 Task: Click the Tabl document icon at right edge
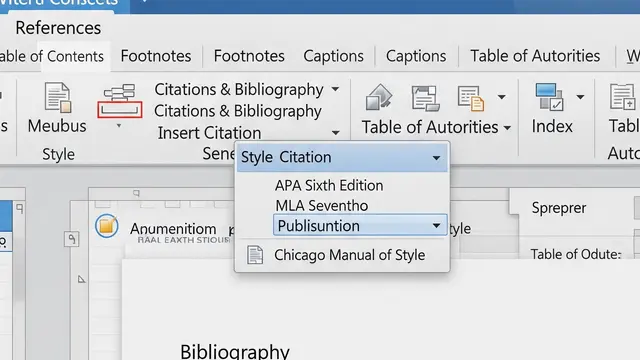click(622, 97)
